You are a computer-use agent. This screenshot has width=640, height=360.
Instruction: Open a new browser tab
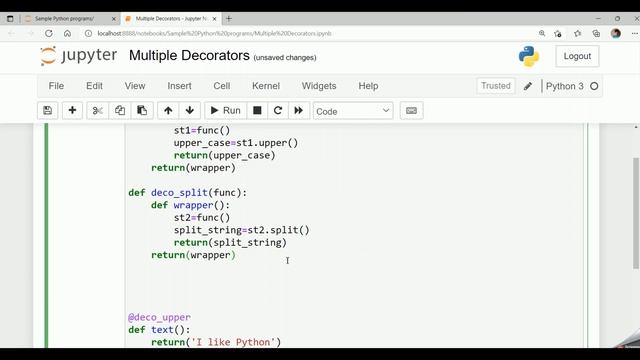point(229,19)
